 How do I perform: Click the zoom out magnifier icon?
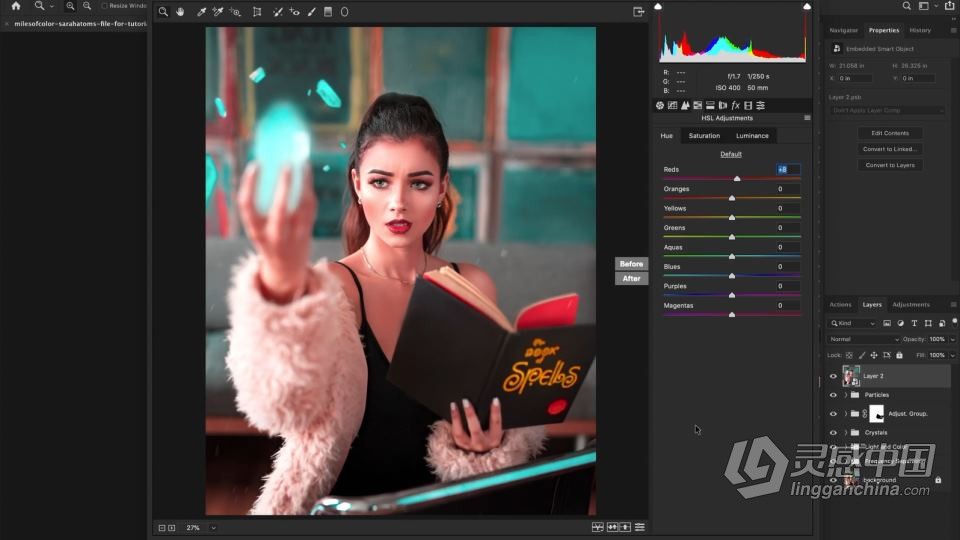(87, 6)
